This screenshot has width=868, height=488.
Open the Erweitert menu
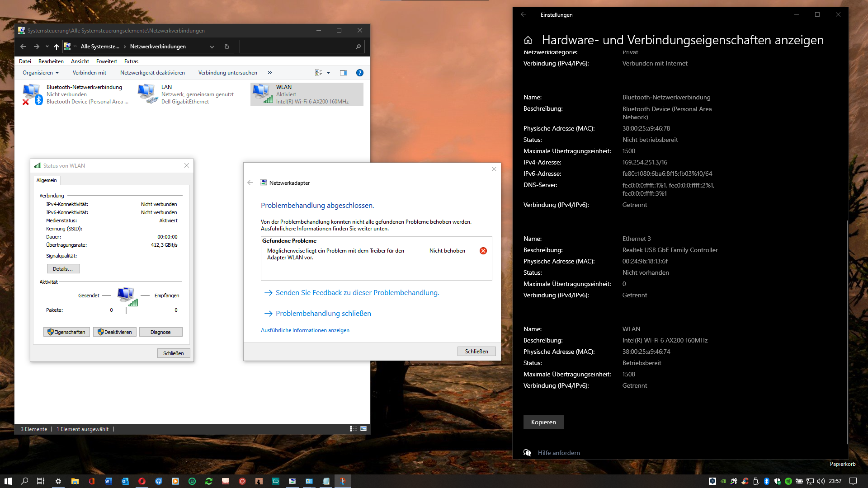click(x=106, y=61)
